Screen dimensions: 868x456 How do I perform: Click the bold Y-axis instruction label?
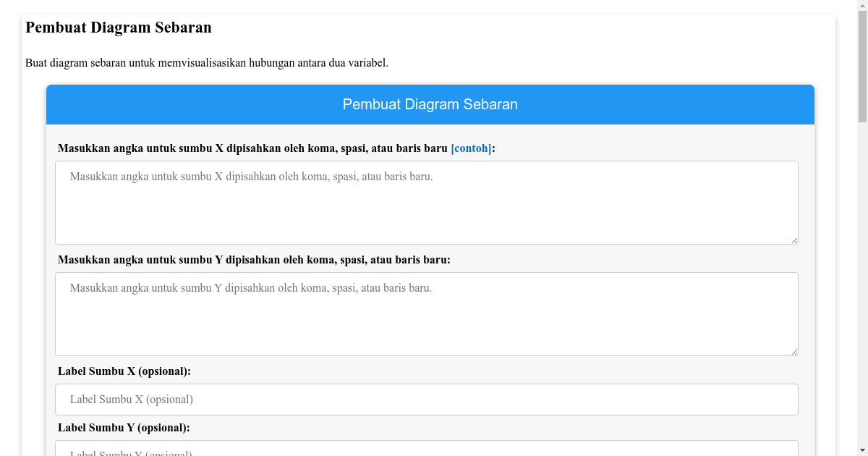253,259
